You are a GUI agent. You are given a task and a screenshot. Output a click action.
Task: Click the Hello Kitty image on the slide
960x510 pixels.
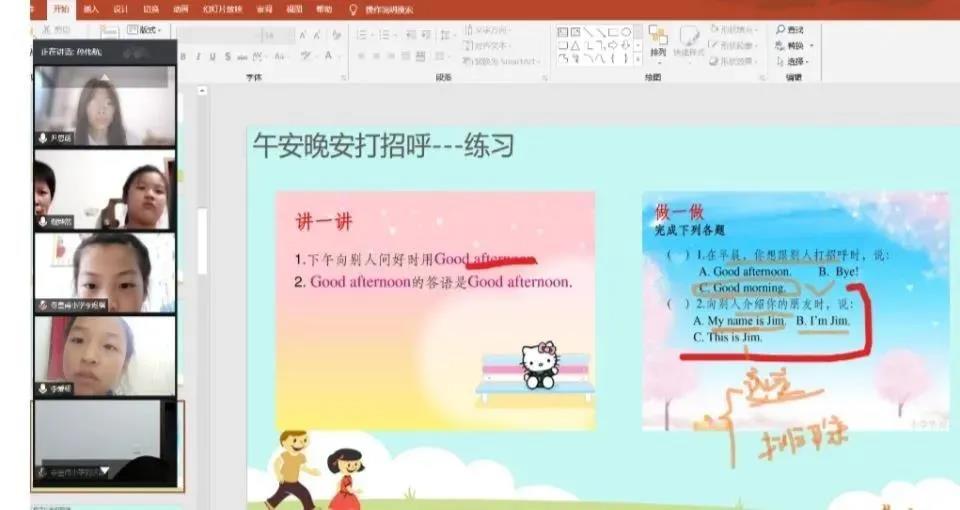[540, 365]
